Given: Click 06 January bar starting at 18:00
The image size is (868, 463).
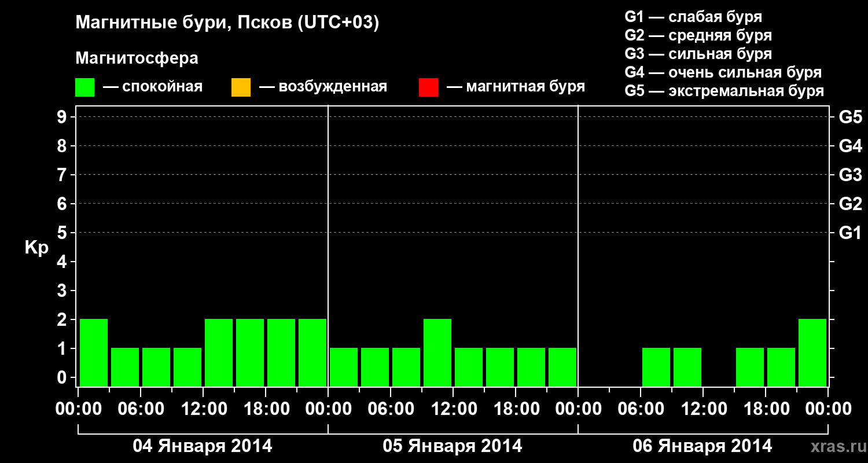Looking at the screenshot, I should 781,367.
